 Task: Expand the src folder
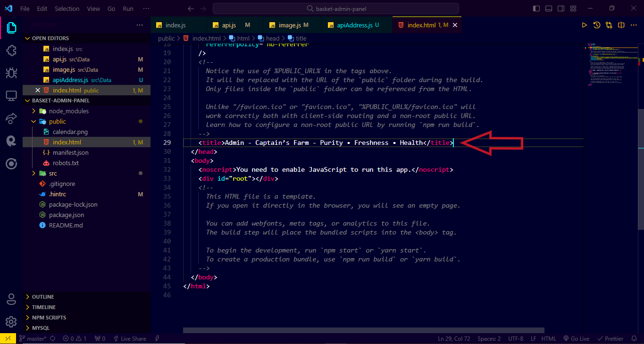click(x=86, y=173)
